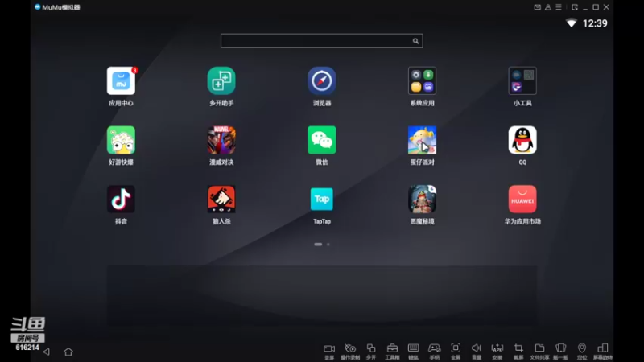Open the 抖音 TikTok app
This screenshot has width=644, height=362.
[x=121, y=199]
